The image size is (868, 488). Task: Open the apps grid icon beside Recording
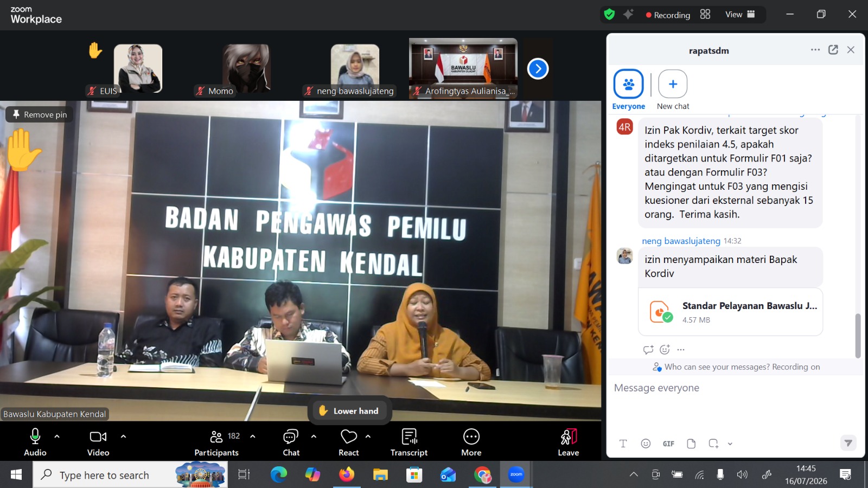[x=705, y=14]
